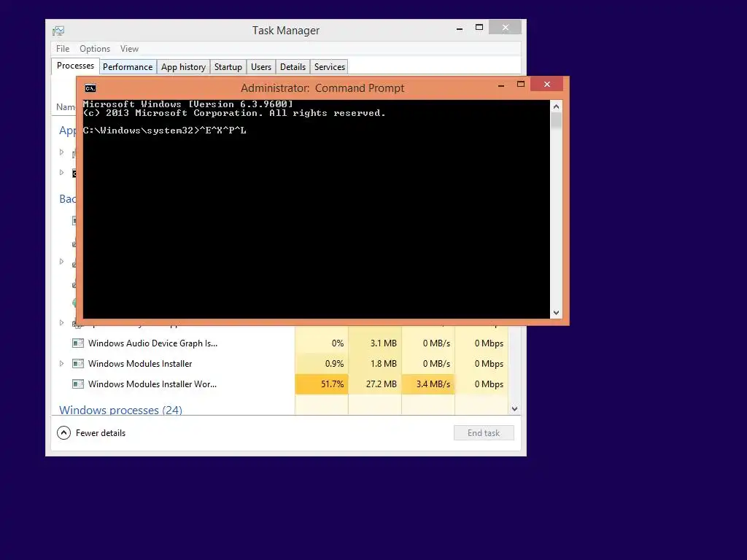Viewport: 747px width, 560px height.
Task: Minimize the Command Prompt window
Action: 501,85
